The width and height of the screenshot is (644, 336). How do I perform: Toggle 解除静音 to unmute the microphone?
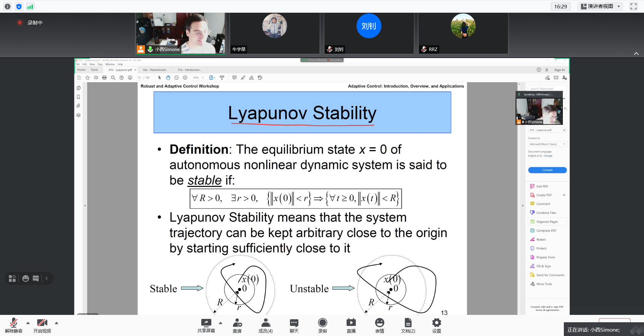[x=13, y=325]
